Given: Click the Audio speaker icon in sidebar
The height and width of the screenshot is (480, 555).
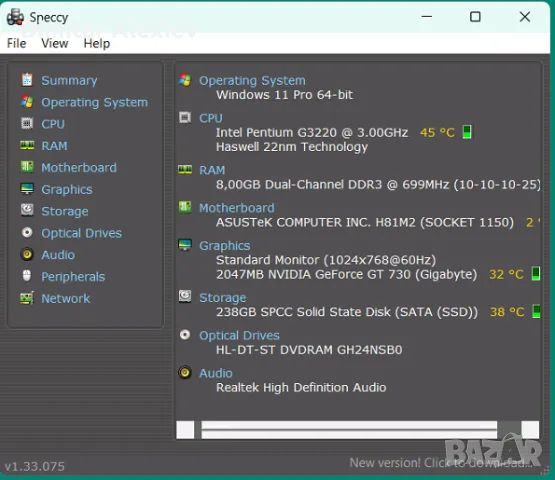Looking at the screenshot, I should point(27,254).
